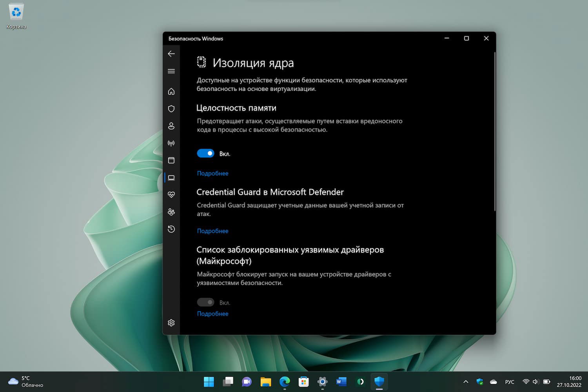Click the Список заблокированных уязвимых драйверов heading
The width and height of the screenshot is (588, 392).
pyautogui.click(x=290, y=255)
